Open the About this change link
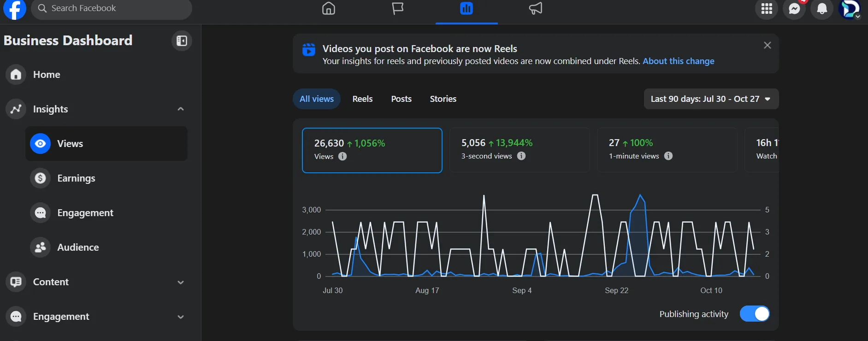The height and width of the screenshot is (341, 868). (679, 61)
